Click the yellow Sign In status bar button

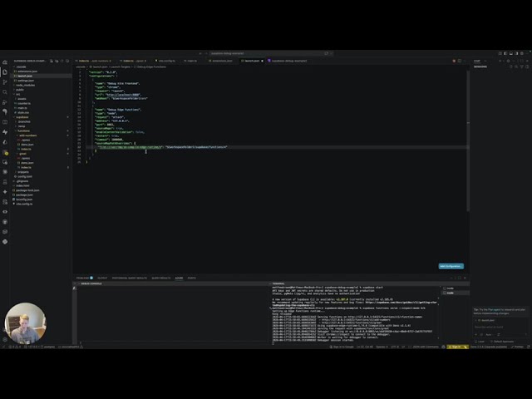[x=458, y=347]
